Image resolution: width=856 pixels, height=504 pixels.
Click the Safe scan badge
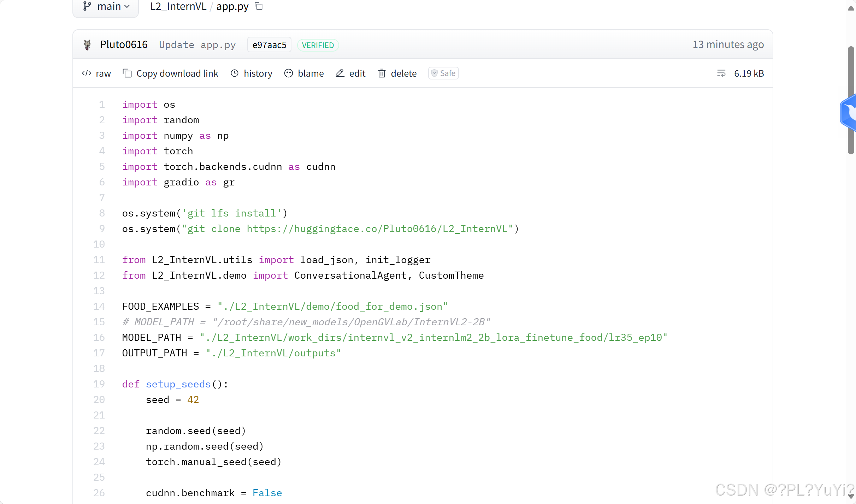[443, 73]
